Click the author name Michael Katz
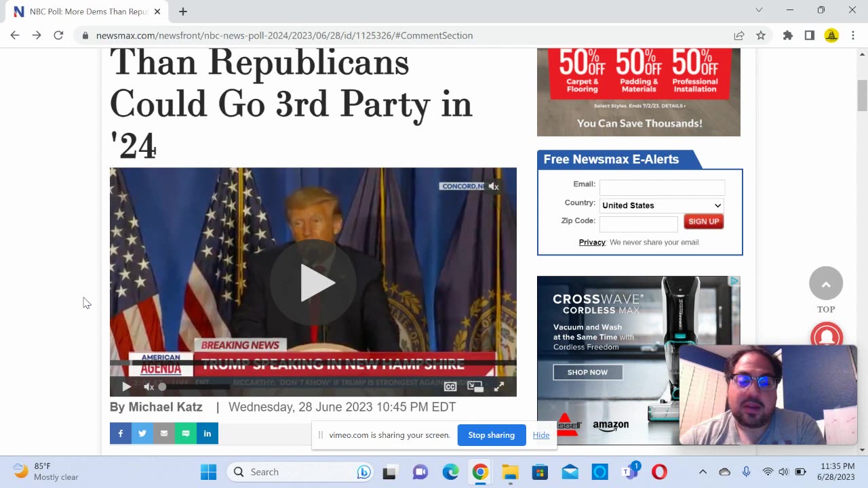Image resolution: width=868 pixels, height=488 pixels. click(165, 407)
